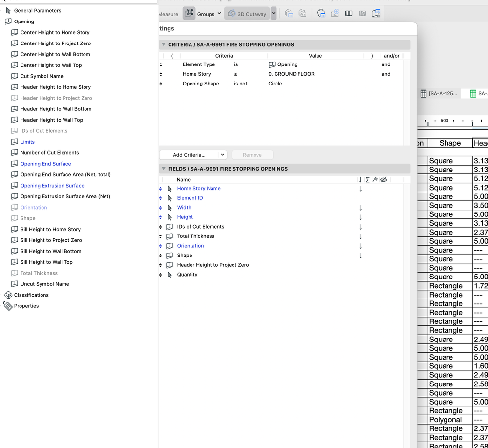The image size is (488, 448).
Task: Choose Uncut Symbol Name parameter
Action: pos(44,284)
